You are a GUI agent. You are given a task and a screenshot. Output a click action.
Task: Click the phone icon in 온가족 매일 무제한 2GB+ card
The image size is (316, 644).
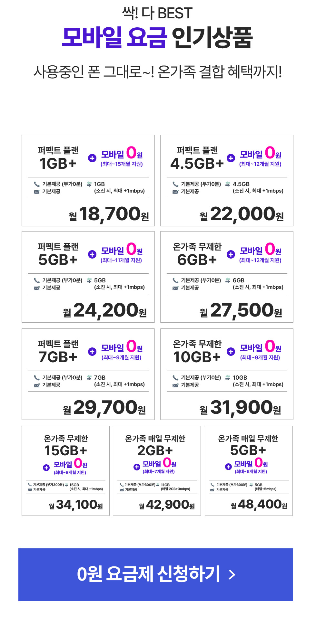click(x=122, y=485)
